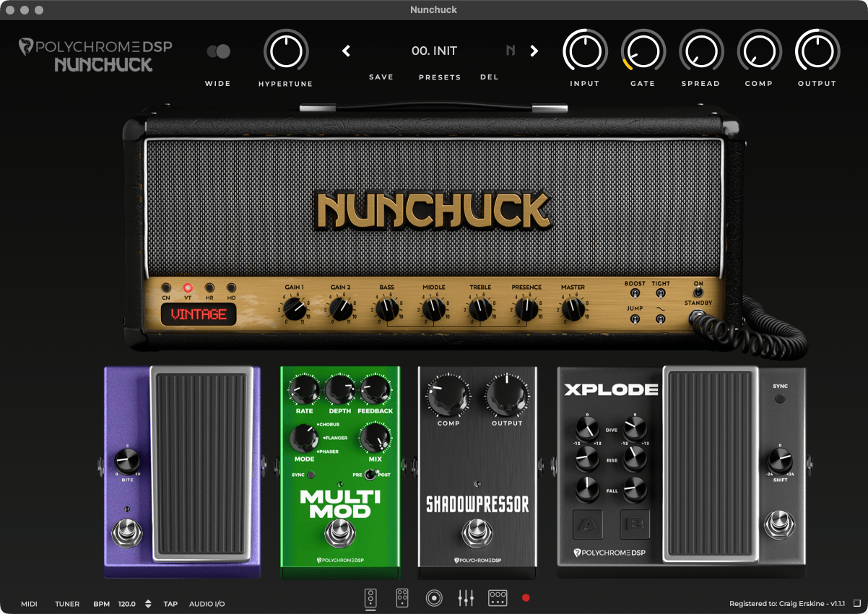
Task: Flip the BOOST switch on the amp
Action: tap(635, 294)
